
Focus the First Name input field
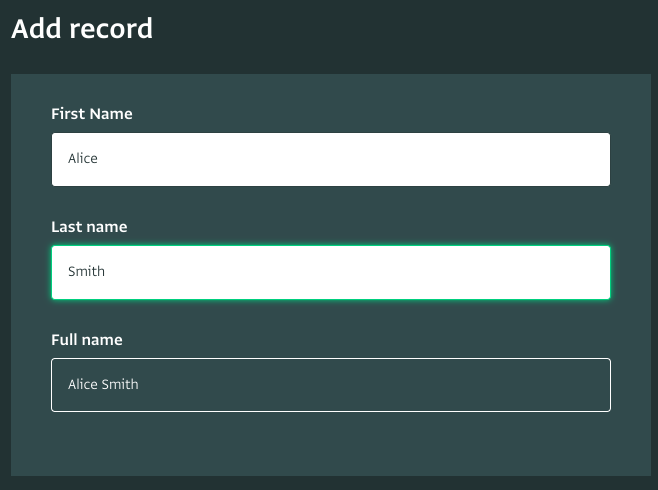(331, 159)
